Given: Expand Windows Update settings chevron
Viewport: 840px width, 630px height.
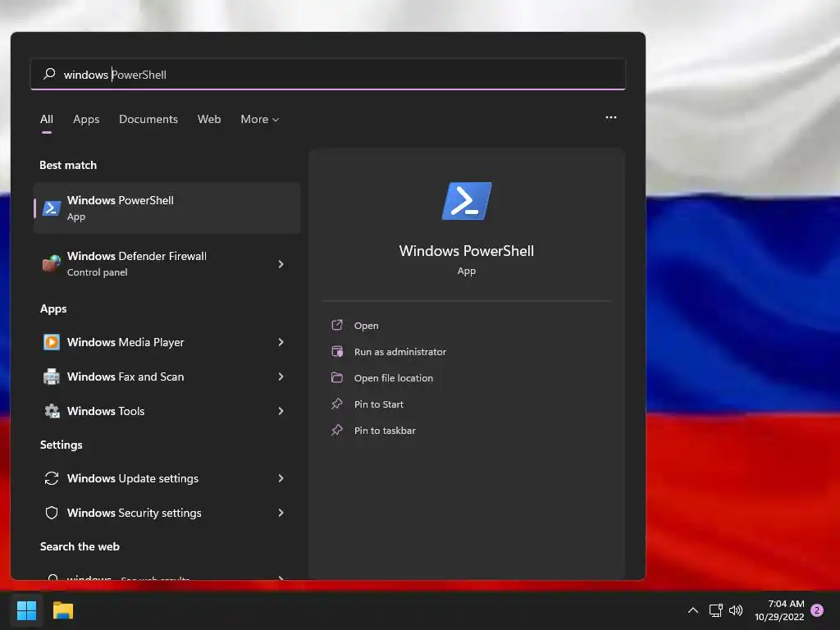Looking at the screenshot, I should pos(281,478).
